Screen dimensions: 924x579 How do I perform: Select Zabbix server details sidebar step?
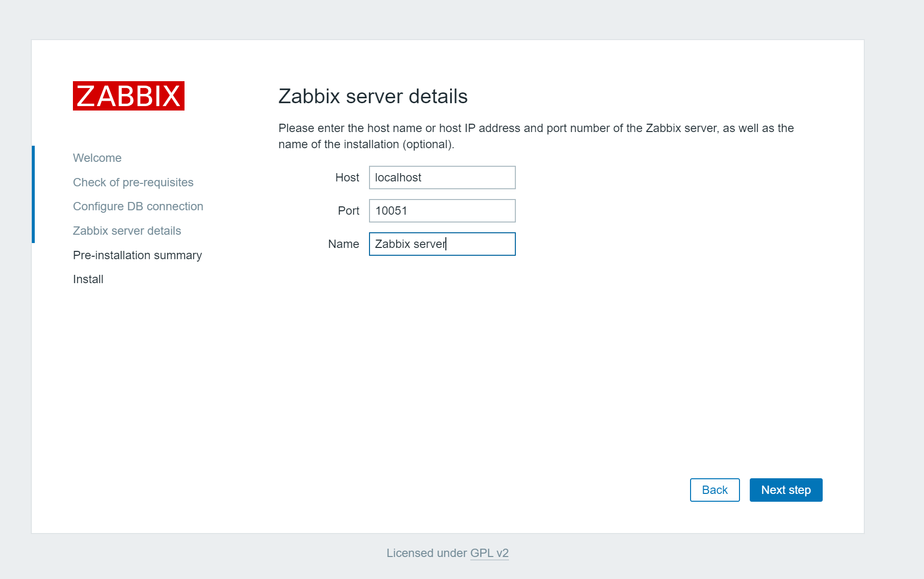click(127, 231)
